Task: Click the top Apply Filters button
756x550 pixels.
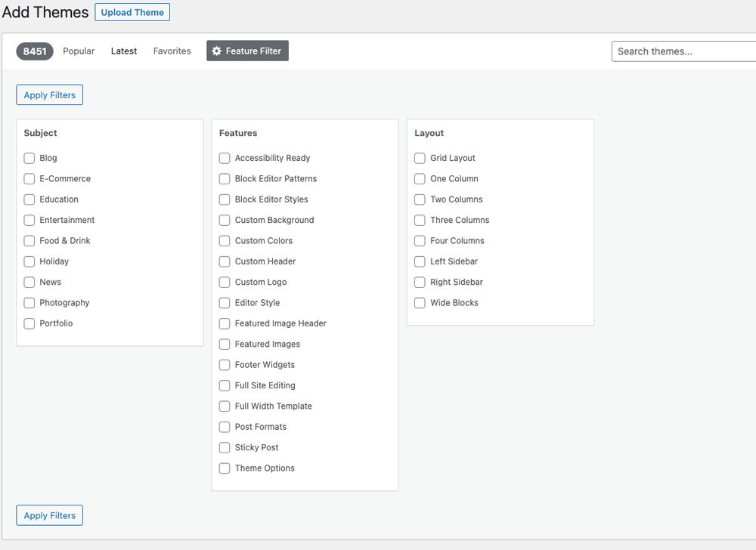Action: [x=49, y=94]
